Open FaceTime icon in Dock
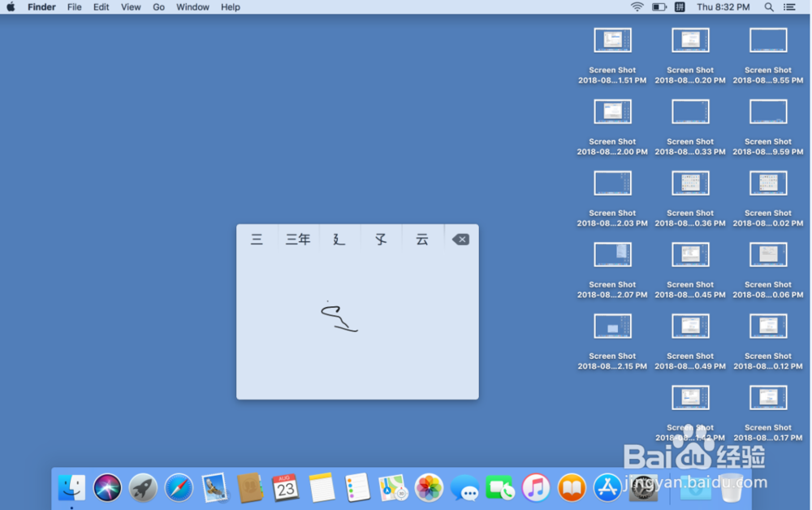The width and height of the screenshot is (812, 510). (x=500, y=487)
